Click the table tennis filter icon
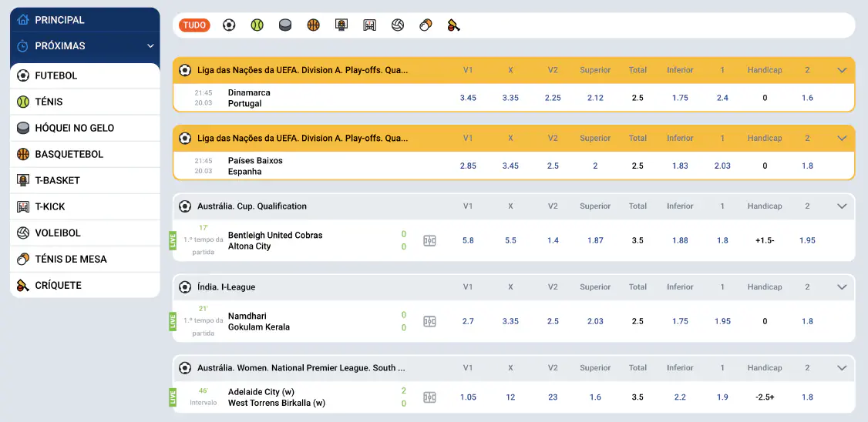The width and height of the screenshot is (868, 422). coord(426,25)
